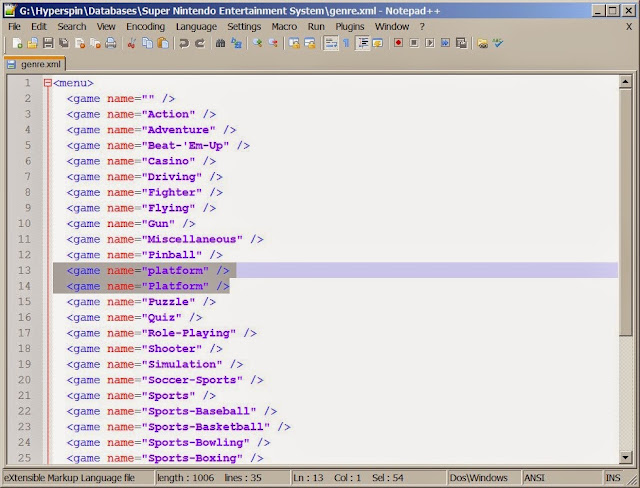Click the Close file toolbar icon
640x488 pixels.
(x=80, y=43)
